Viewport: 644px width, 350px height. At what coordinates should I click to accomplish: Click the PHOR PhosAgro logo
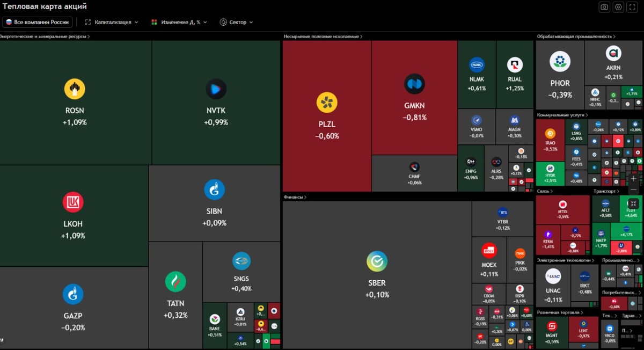[560, 62]
